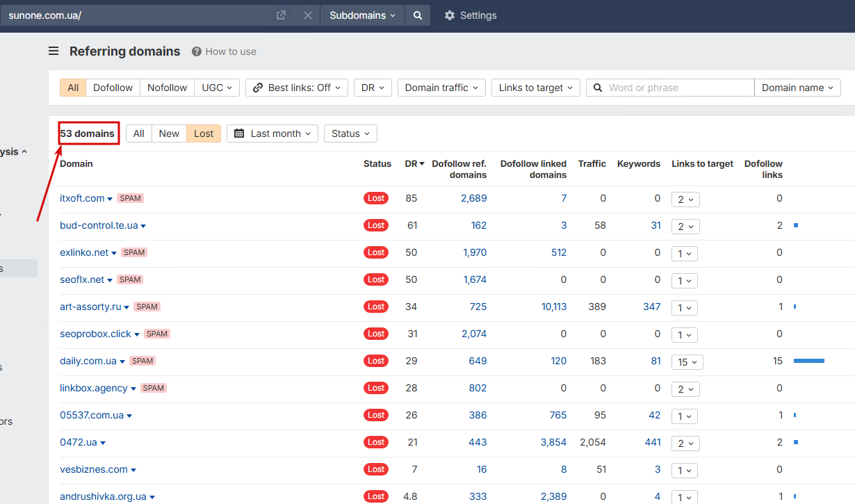This screenshot has width=855, height=504.
Task: Open URL in new tab icon
Action: [281, 15]
